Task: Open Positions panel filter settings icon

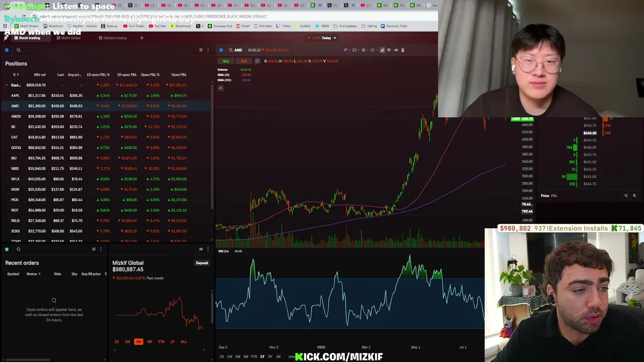Action: 201,50
